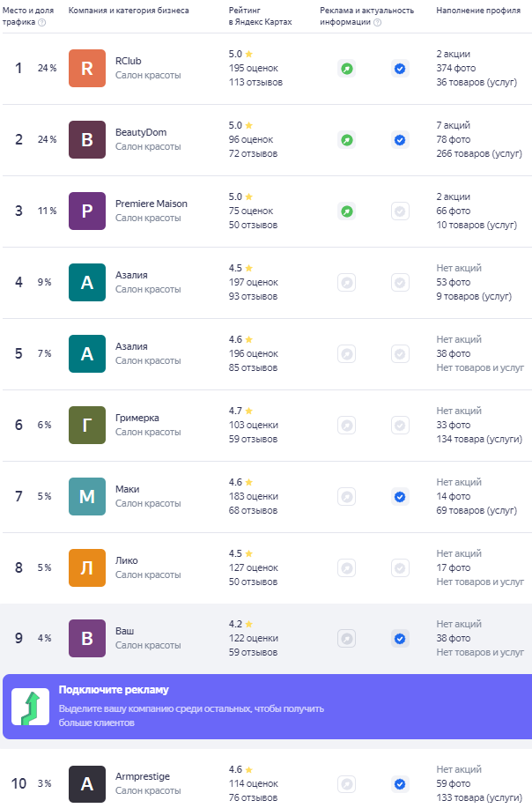Click the green advertising icon for RClub
The width and height of the screenshot is (532, 808).
(347, 69)
